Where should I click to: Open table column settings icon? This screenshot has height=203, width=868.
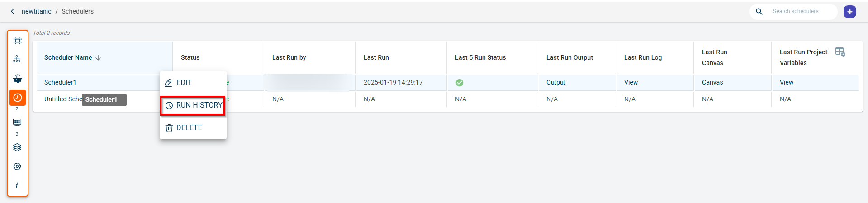(x=840, y=52)
